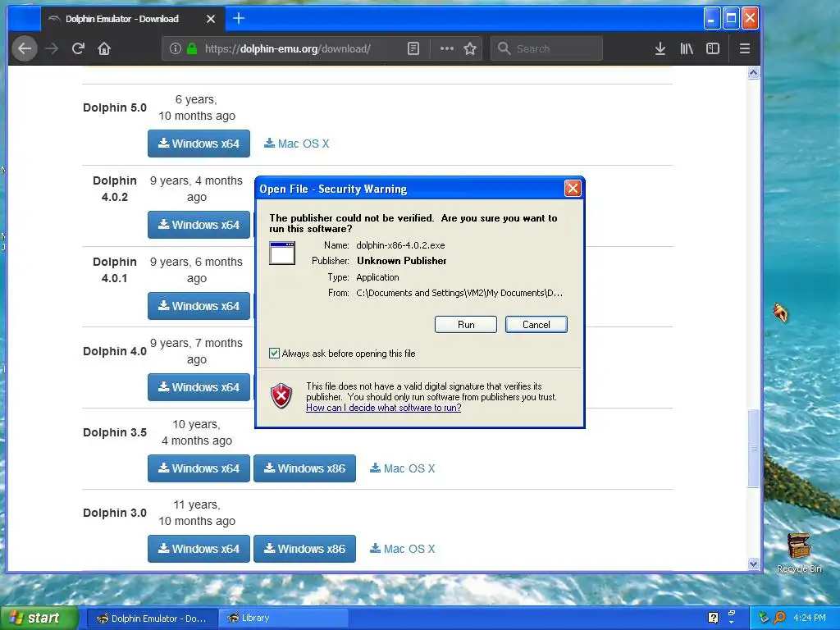
Task: Toggle reader view icon in address bar
Action: [413, 48]
